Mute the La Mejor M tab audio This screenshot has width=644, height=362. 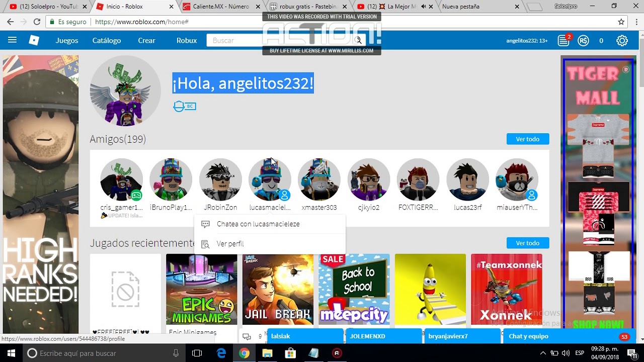(x=423, y=7)
